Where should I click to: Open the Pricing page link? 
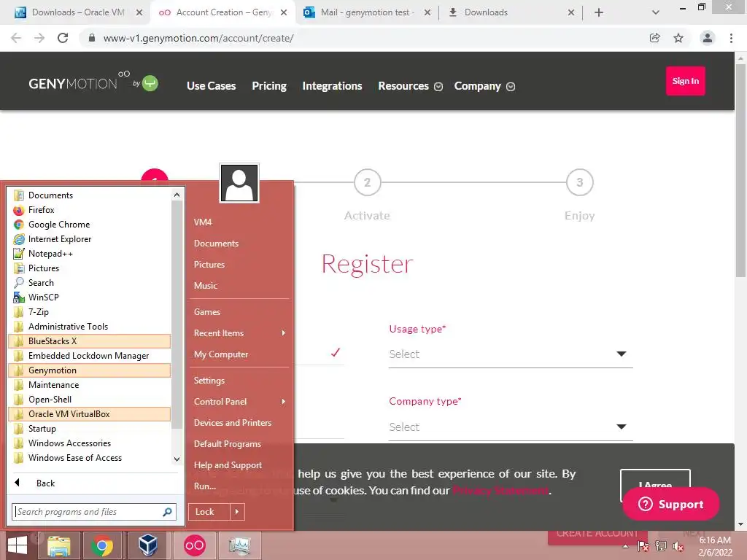point(269,86)
